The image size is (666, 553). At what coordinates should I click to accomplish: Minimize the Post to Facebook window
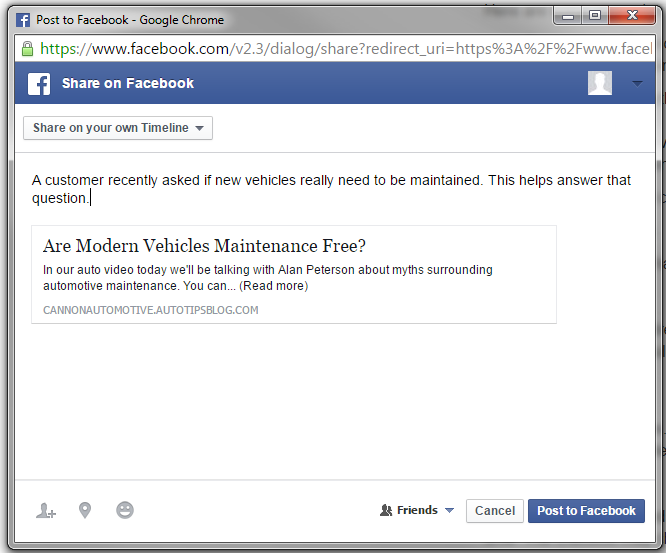pyautogui.click(x=568, y=16)
